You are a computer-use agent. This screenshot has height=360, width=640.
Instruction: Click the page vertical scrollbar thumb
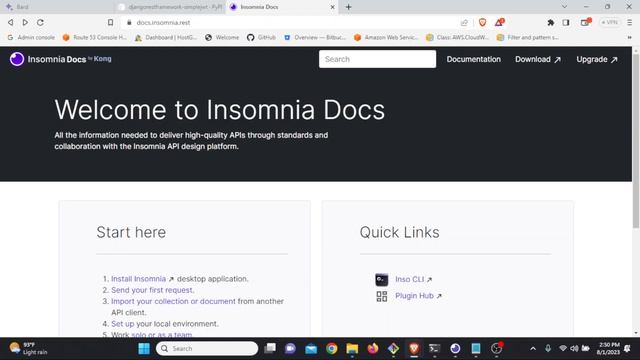click(636, 141)
